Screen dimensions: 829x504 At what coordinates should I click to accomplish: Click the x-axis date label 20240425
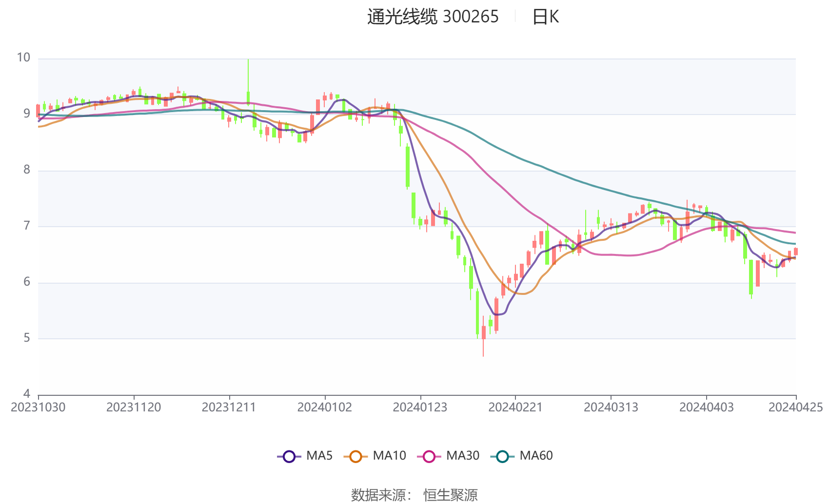796,407
